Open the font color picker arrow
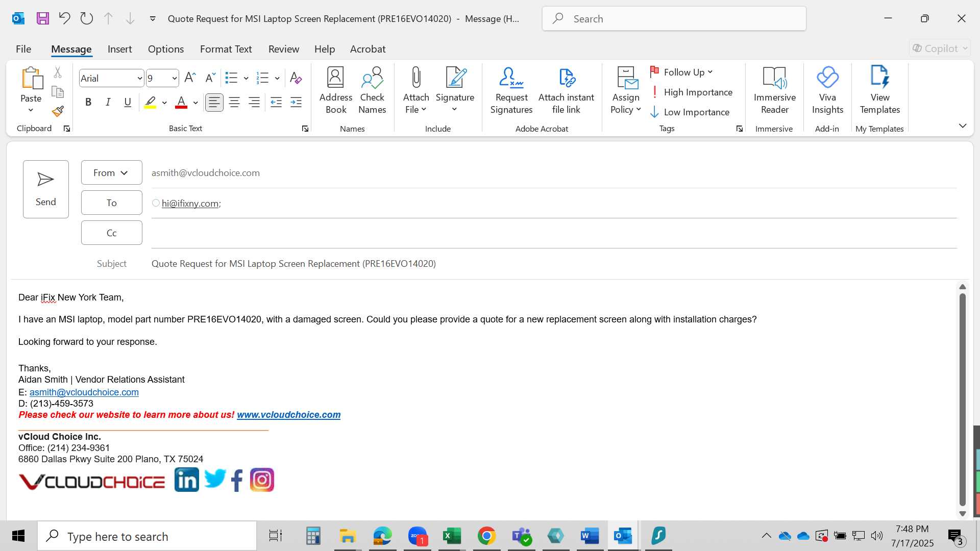The height and width of the screenshot is (551, 980). coord(195,103)
